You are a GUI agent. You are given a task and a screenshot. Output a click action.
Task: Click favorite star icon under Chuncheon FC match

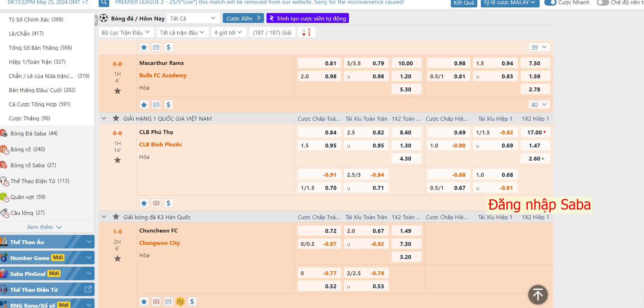[x=144, y=302]
